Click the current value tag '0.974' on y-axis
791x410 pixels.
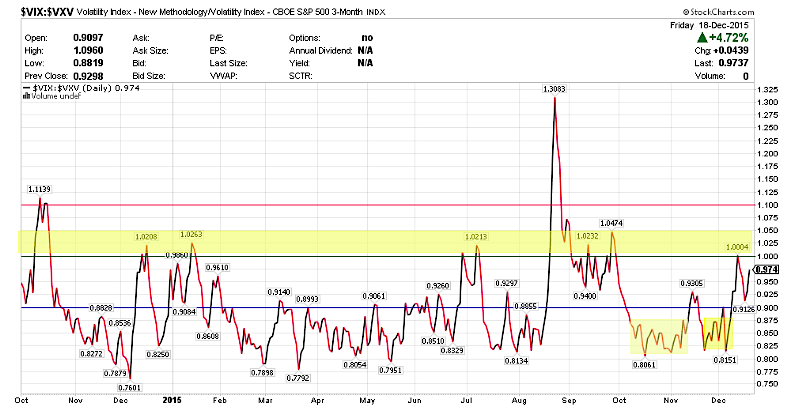coord(766,270)
